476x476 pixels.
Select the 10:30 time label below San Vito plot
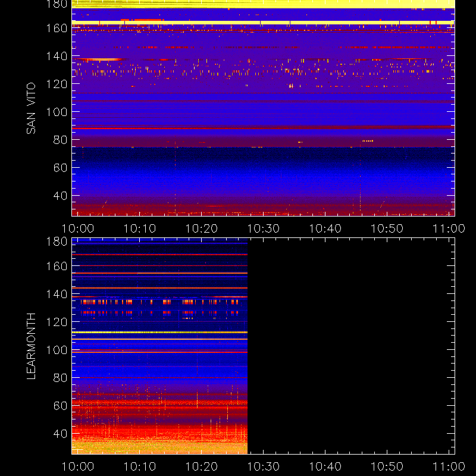point(263,228)
